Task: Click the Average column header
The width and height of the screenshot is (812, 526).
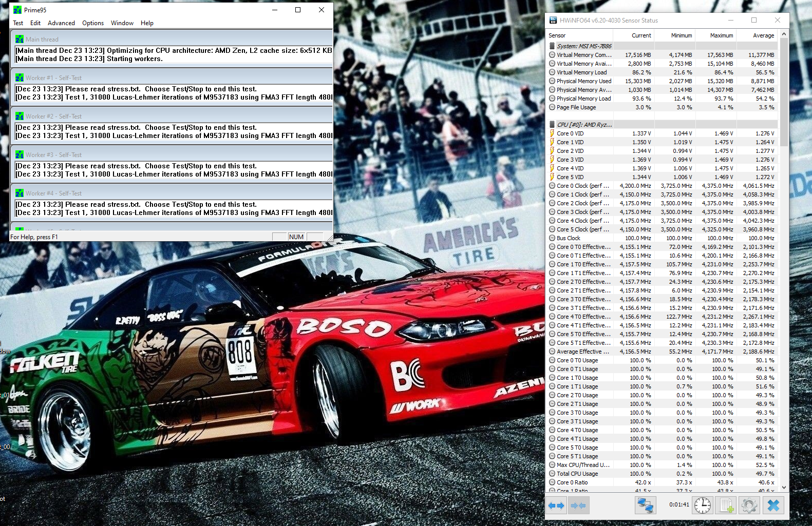Action: (757, 35)
